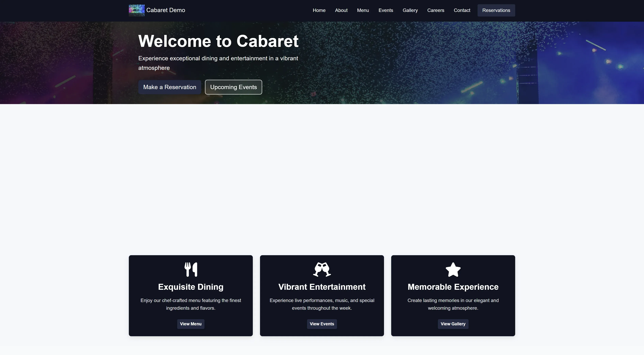The width and height of the screenshot is (644, 355).
Task: Click the View Menu button
Action: tap(191, 324)
